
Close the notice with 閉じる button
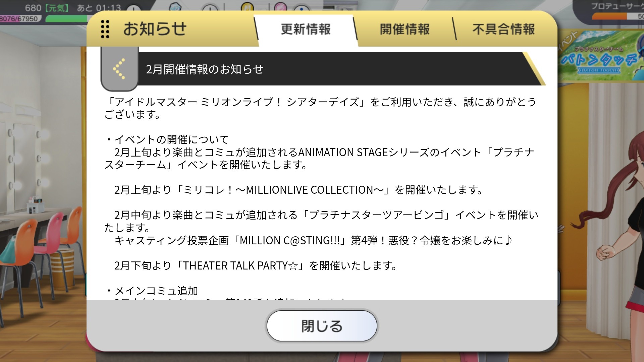pyautogui.click(x=322, y=326)
